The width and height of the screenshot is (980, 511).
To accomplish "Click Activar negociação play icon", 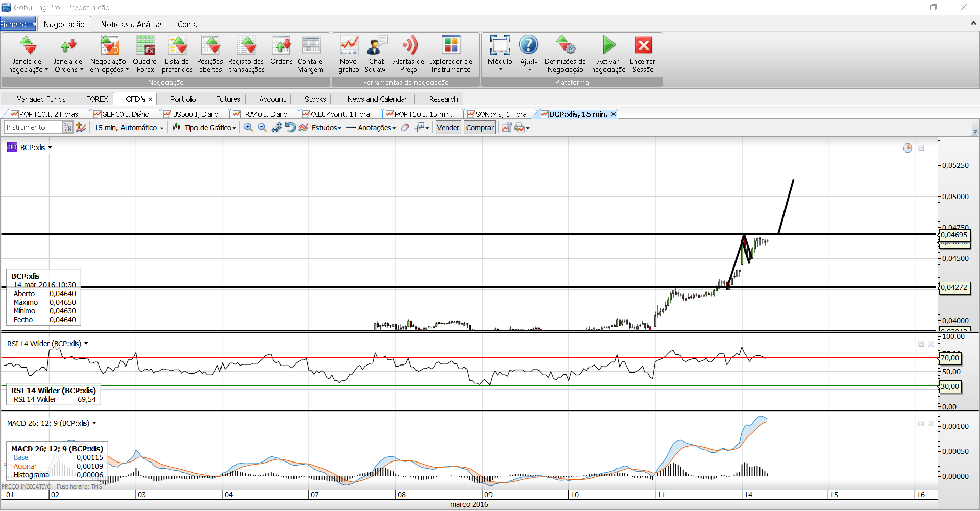I will (x=609, y=45).
